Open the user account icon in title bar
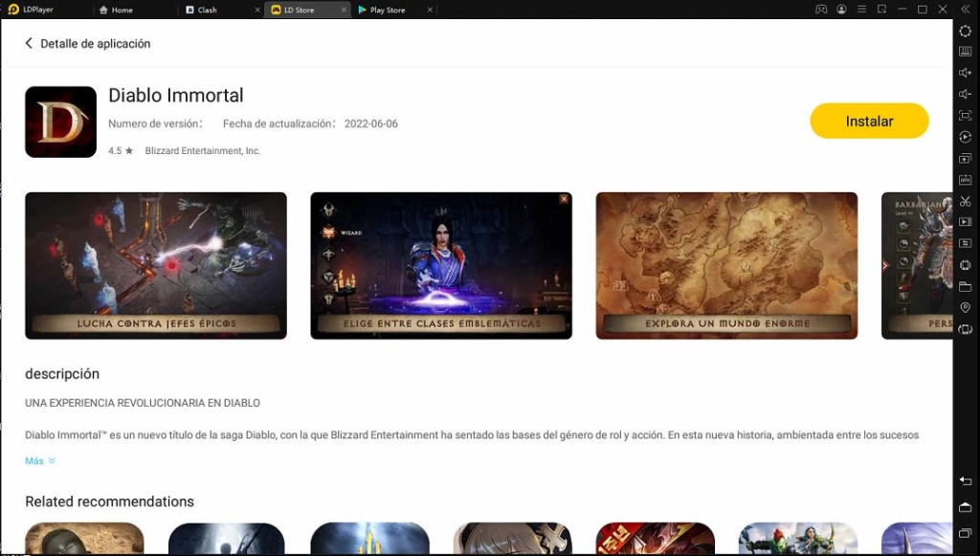Screen dimensions: 980x556 [842, 10]
